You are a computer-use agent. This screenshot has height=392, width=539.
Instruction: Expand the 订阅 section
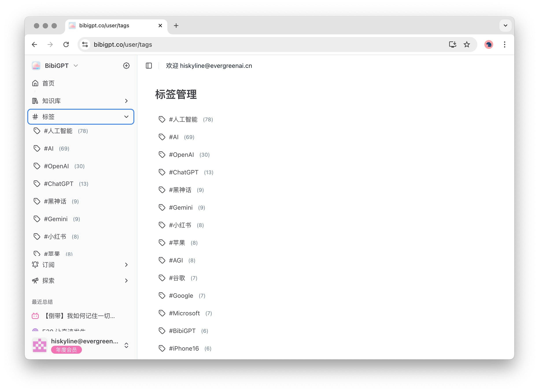pyautogui.click(x=126, y=264)
